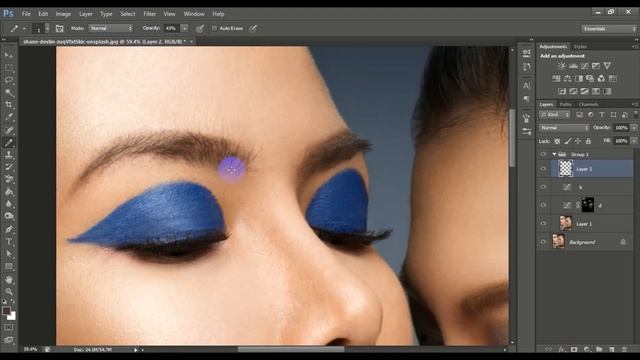
Task: Select the Layer 2 thumbnail
Action: pyautogui.click(x=565, y=169)
